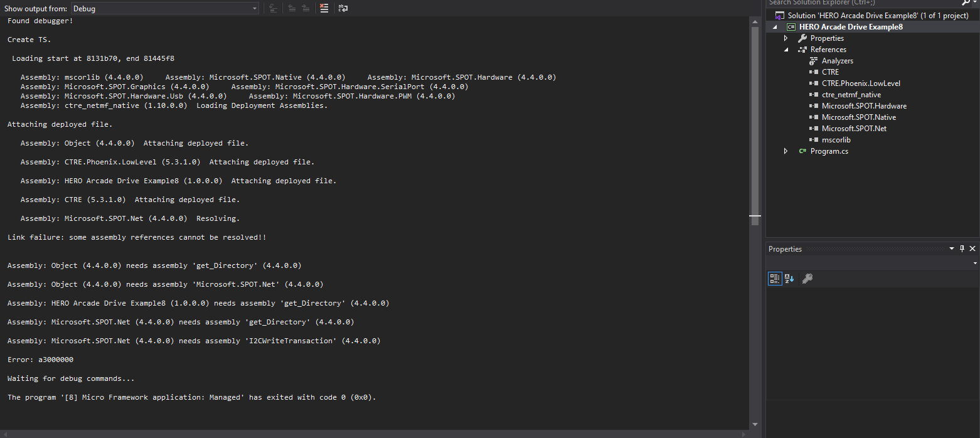The height and width of the screenshot is (438, 980).
Task: Click the Output window scroll up arrow
Action: point(755,22)
